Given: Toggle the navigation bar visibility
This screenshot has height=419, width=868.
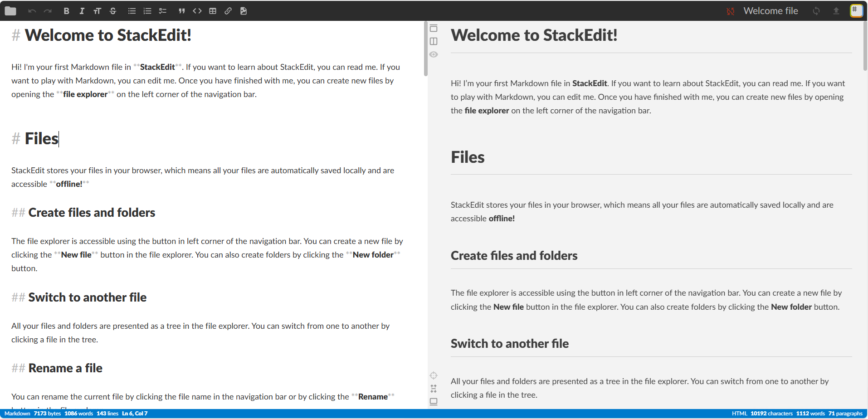Looking at the screenshot, I should [434, 28].
